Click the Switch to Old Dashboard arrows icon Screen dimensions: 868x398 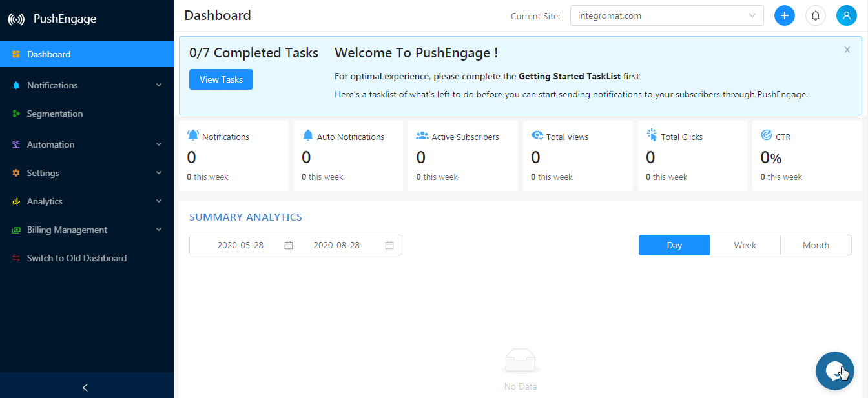[16, 259]
